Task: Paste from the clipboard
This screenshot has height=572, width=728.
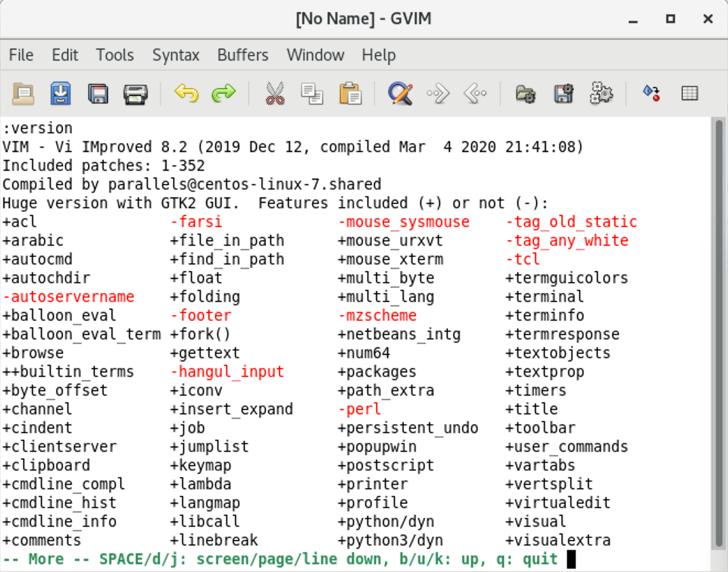Action: tap(351, 94)
